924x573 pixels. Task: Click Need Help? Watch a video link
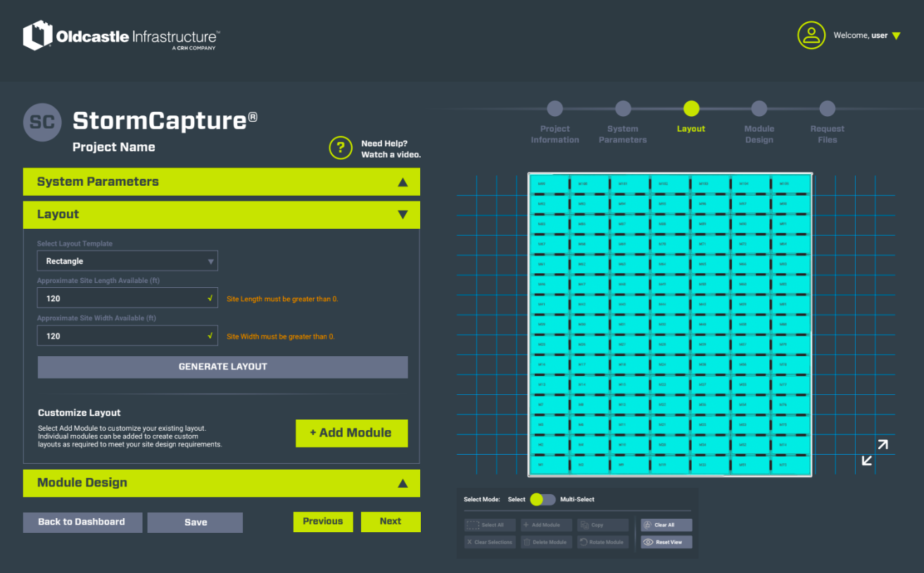391,149
